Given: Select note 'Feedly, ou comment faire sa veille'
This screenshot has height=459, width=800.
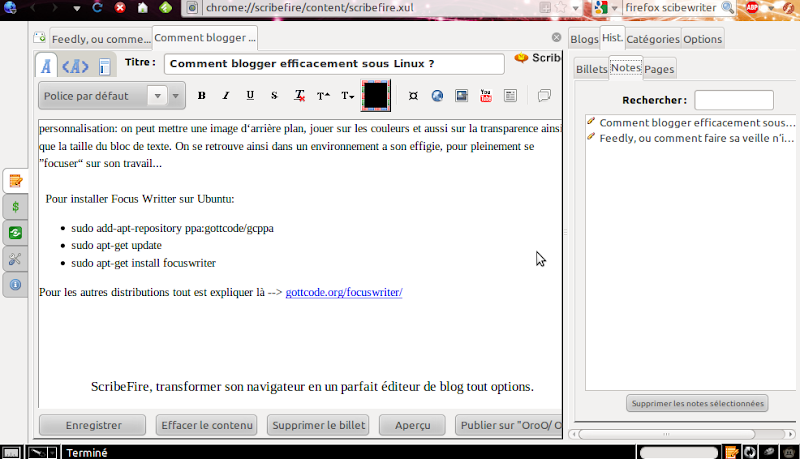Looking at the screenshot, I should point(691,138).
